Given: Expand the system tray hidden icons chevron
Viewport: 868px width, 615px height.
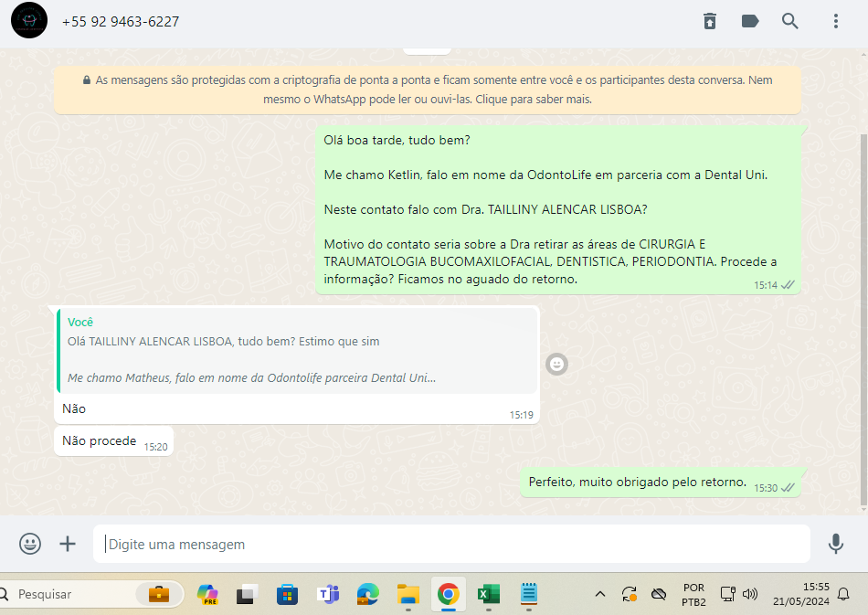Looking at the screenshot, I should 600,594.
